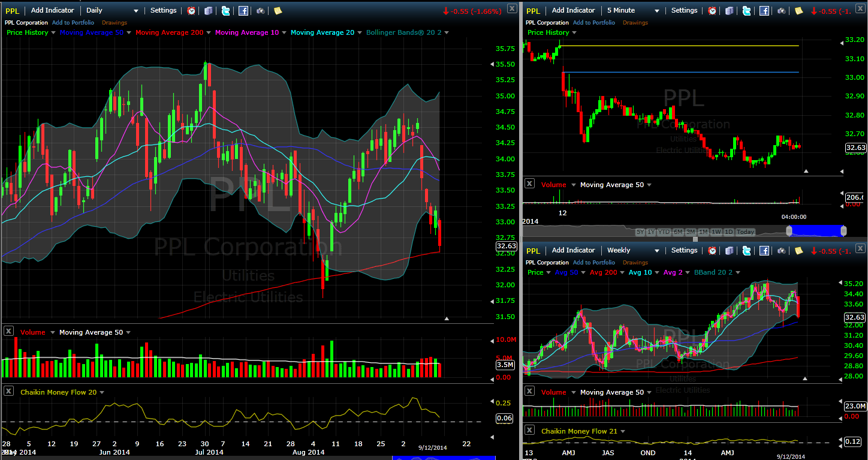Click Add to Portfolio in Weekly chart
The image size is (868, 460).
coord(594,263)
